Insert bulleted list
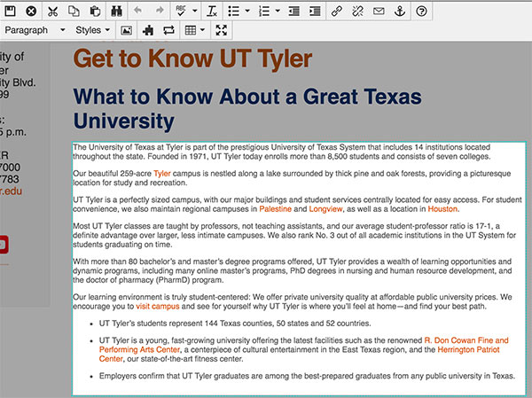The width and height of the screenshot is (532, 398). 233,12
